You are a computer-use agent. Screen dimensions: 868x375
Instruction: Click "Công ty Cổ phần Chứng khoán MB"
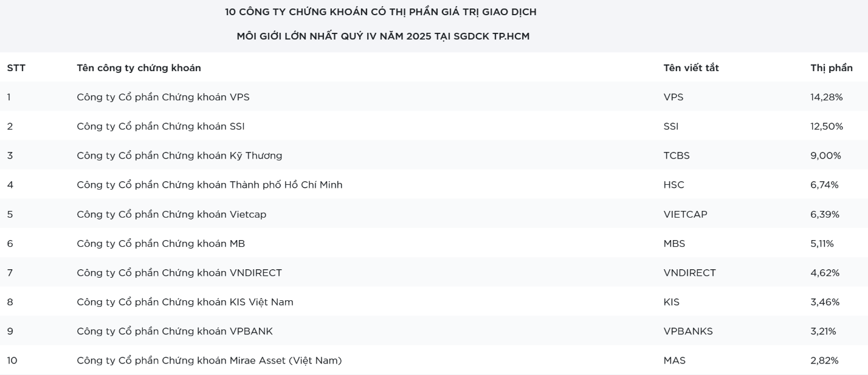(x=160, y=244)
